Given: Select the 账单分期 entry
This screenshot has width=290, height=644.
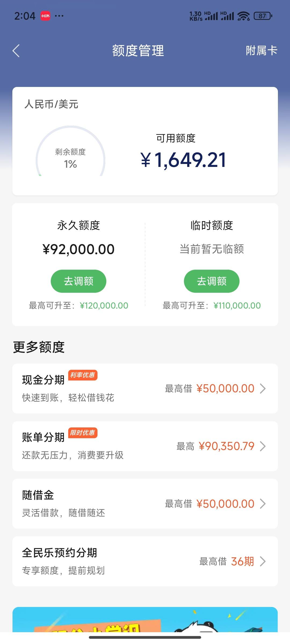Looking at the screenshot, I should tap(145, 446).
